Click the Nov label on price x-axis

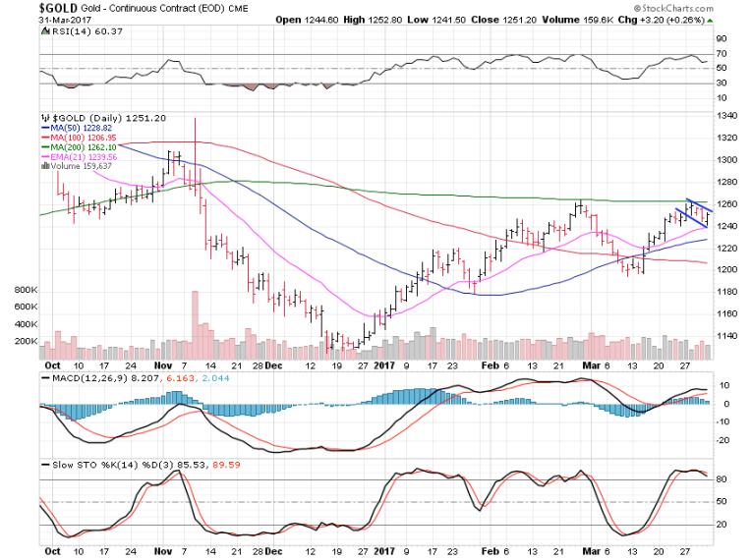[x=156, y=362]
